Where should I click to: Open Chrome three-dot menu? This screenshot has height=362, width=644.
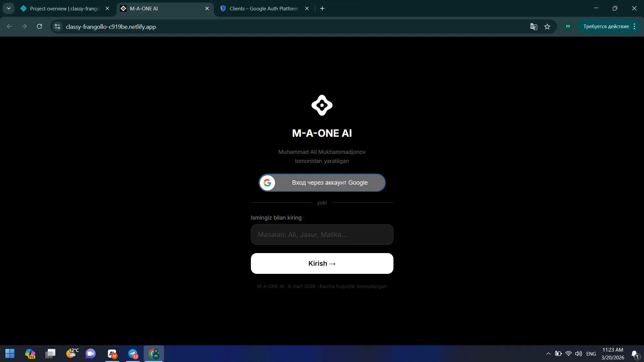[x=635, y=26]
